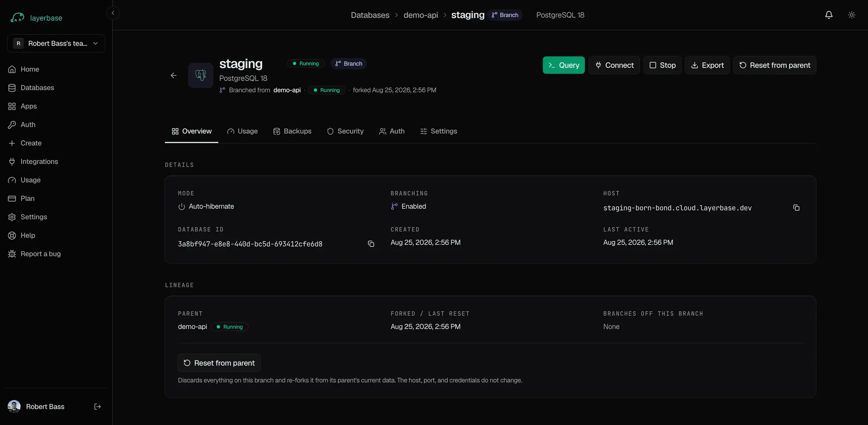Click the Robert Bass profile avatar
The image size is (868, 425).
14,406
